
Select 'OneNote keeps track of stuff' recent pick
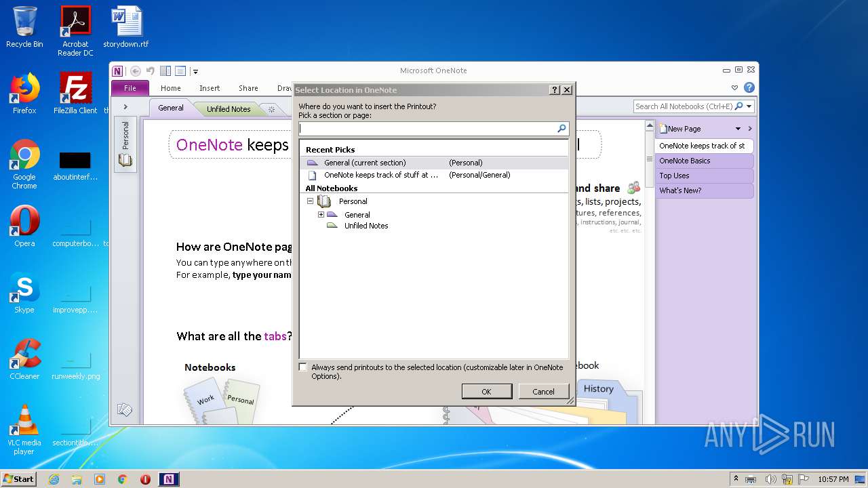click(x=434, y=175)
